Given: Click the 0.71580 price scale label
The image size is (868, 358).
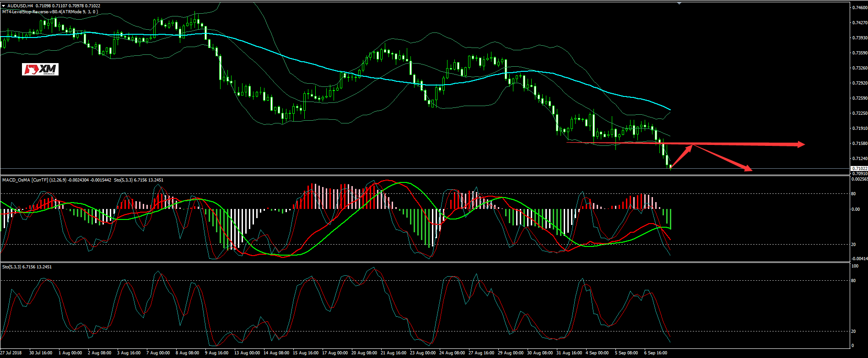Looking at the screenshot, I should tap(860, 144).
